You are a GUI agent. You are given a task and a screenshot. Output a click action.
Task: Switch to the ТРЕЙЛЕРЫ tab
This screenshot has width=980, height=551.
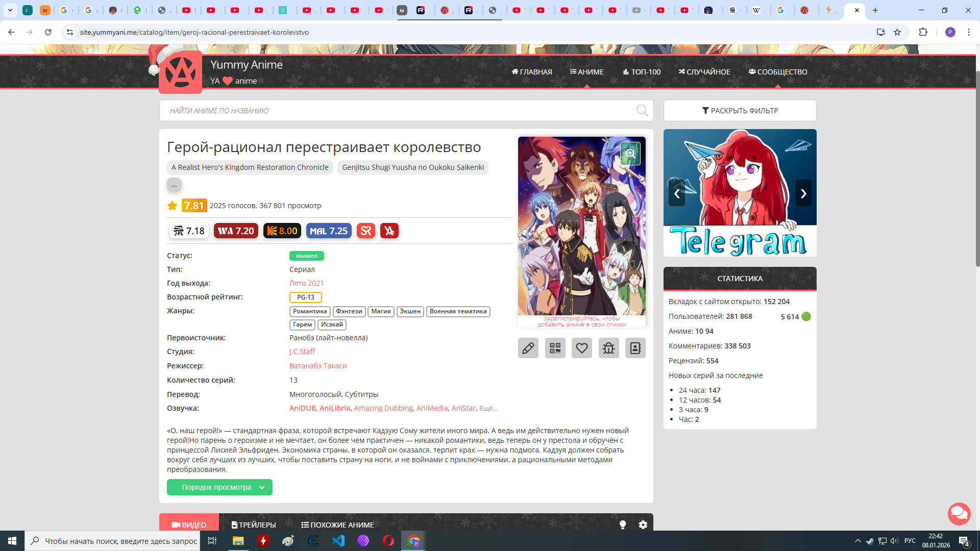click(254, 524)
